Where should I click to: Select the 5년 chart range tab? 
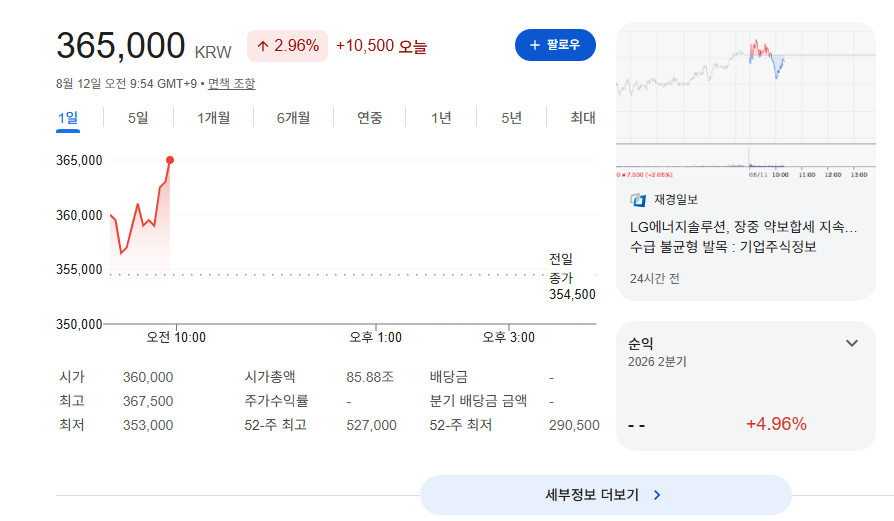[511, 118]
